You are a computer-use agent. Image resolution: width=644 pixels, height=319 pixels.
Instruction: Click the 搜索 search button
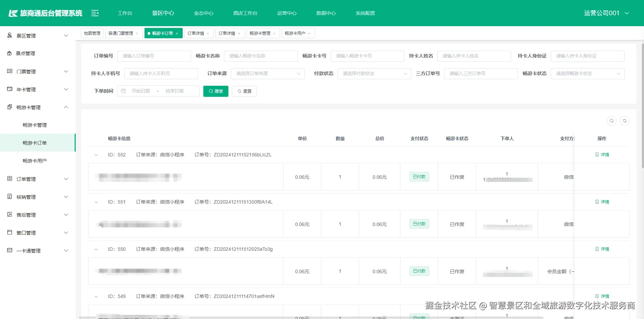coord(216,91)
